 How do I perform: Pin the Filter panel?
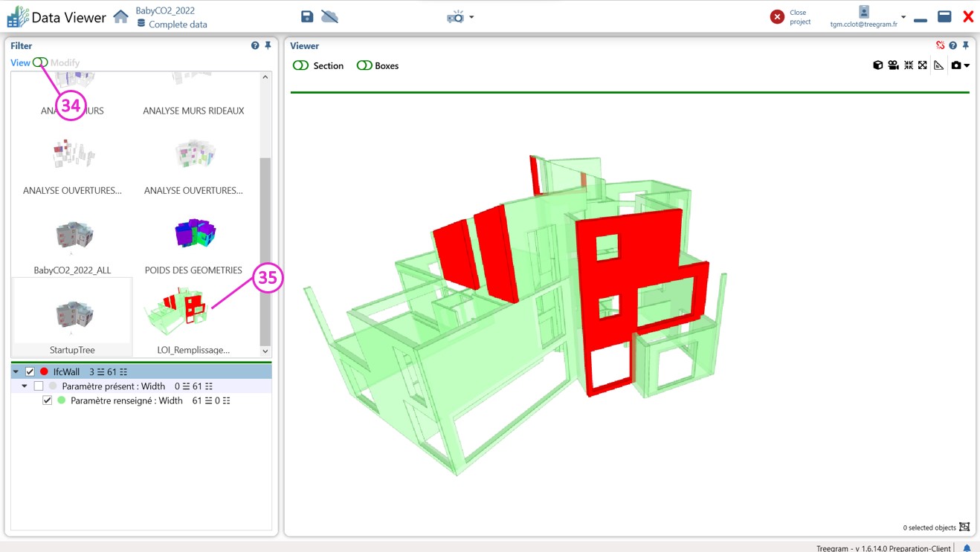[x=268, y=45]
